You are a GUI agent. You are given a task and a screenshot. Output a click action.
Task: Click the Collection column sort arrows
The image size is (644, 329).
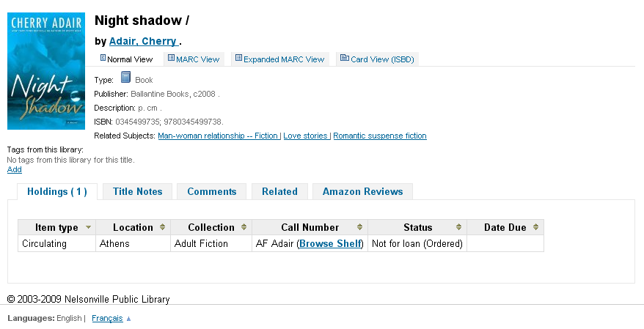click(244, 227)
